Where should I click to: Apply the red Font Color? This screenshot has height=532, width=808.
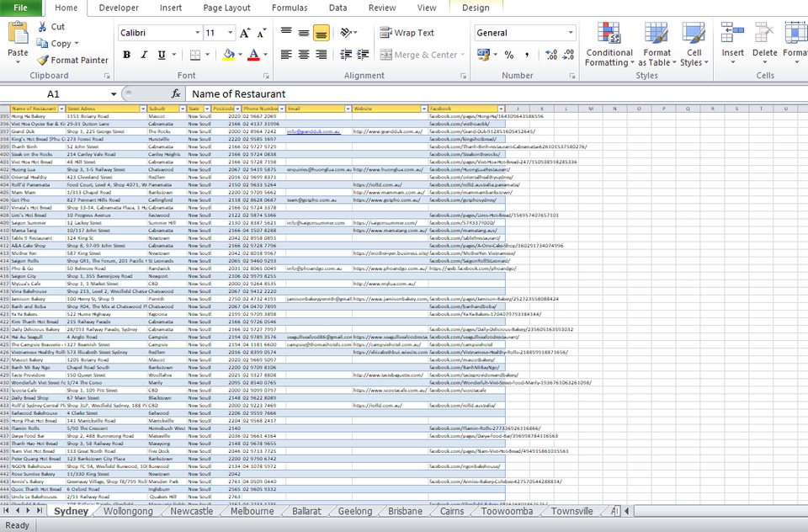[253, 55]
